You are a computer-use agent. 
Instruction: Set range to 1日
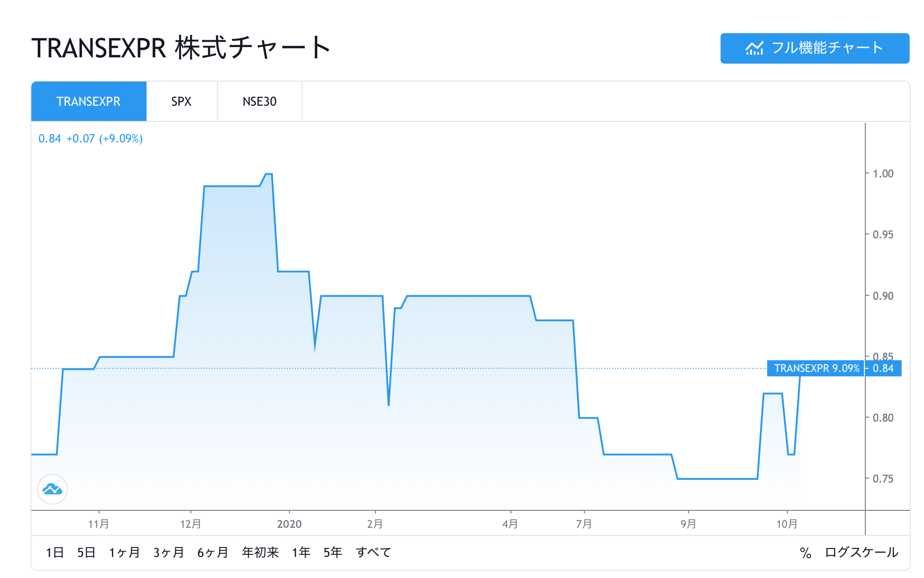(x=55, y=552)
